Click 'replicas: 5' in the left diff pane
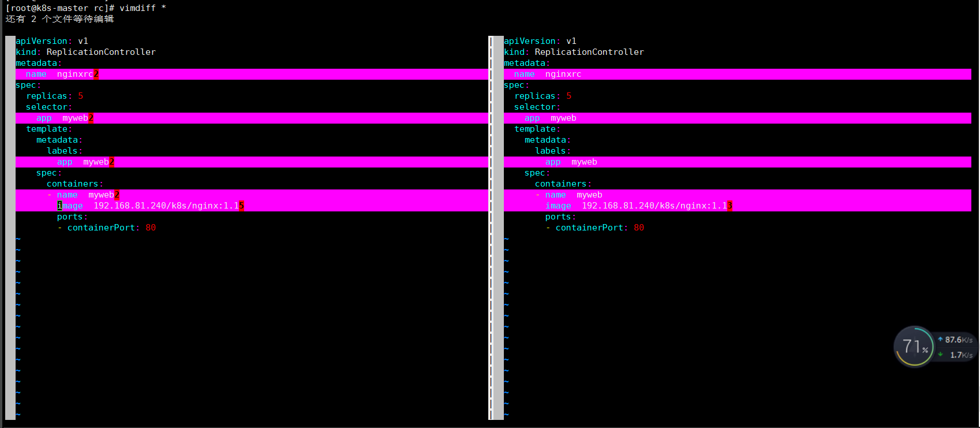The image size is (980, 428). pyautogui.click(x=55, y=96)
